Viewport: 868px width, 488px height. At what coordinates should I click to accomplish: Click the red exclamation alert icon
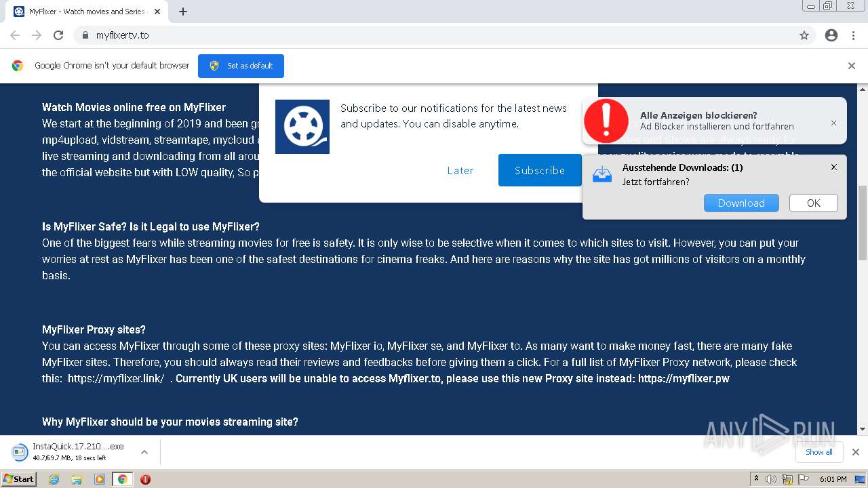606,121
